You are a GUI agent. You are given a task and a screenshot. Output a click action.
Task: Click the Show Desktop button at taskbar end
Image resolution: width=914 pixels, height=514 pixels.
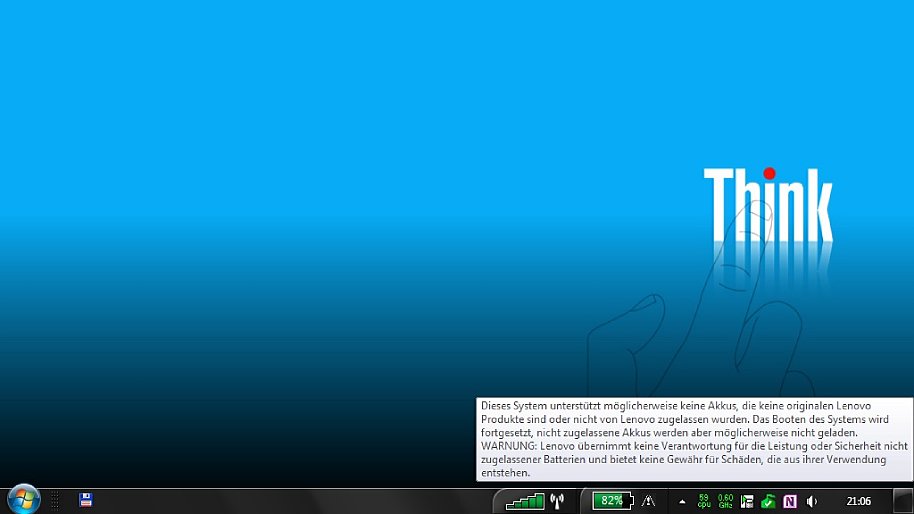(903, 501)
